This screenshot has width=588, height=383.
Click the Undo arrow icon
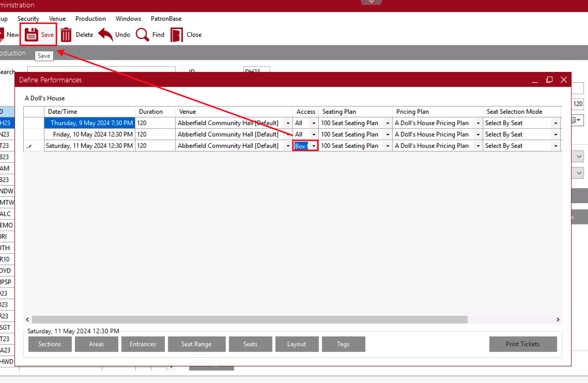[105, 35]
